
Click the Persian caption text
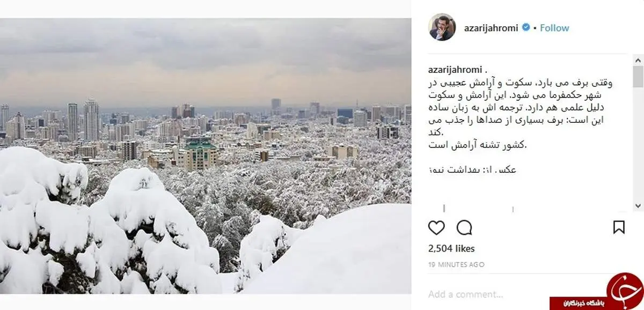(x=521, y=114)
